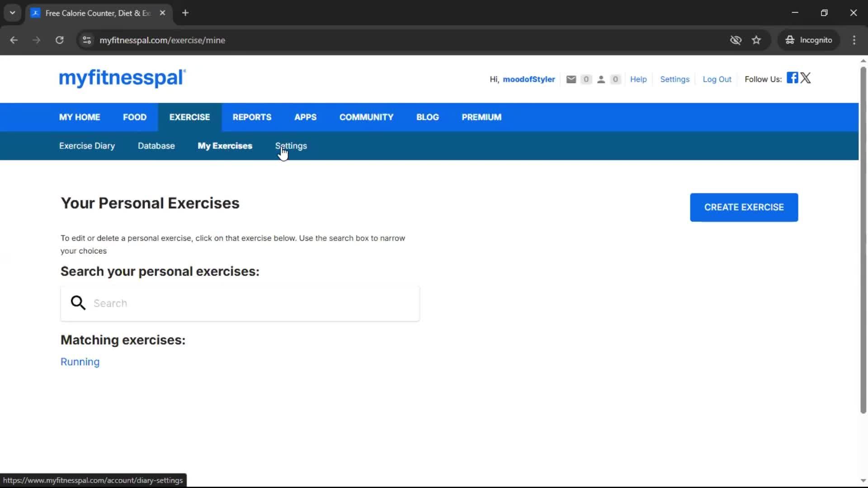Open the COMMUNITY tab
The image size is (868, 488).
pos(366,117)
